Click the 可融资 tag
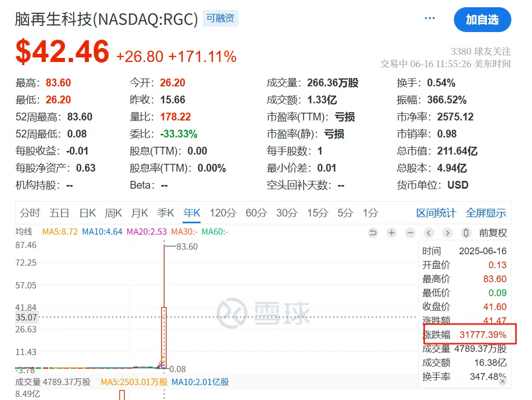532x400 pixels. pos(221,18)
